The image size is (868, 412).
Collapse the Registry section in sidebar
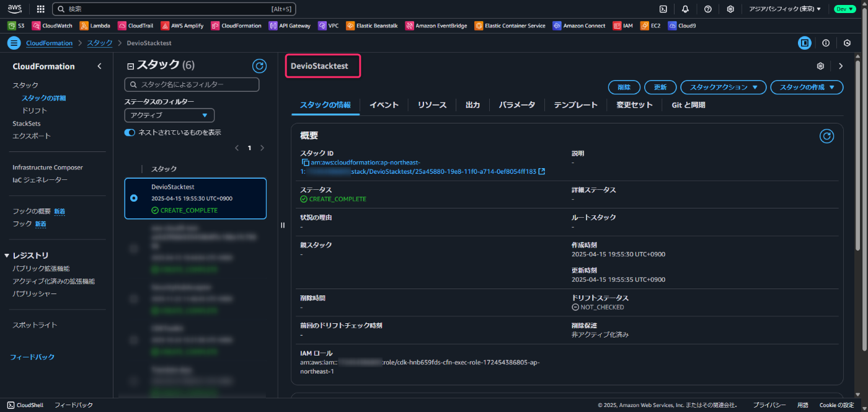click(7, 256)
